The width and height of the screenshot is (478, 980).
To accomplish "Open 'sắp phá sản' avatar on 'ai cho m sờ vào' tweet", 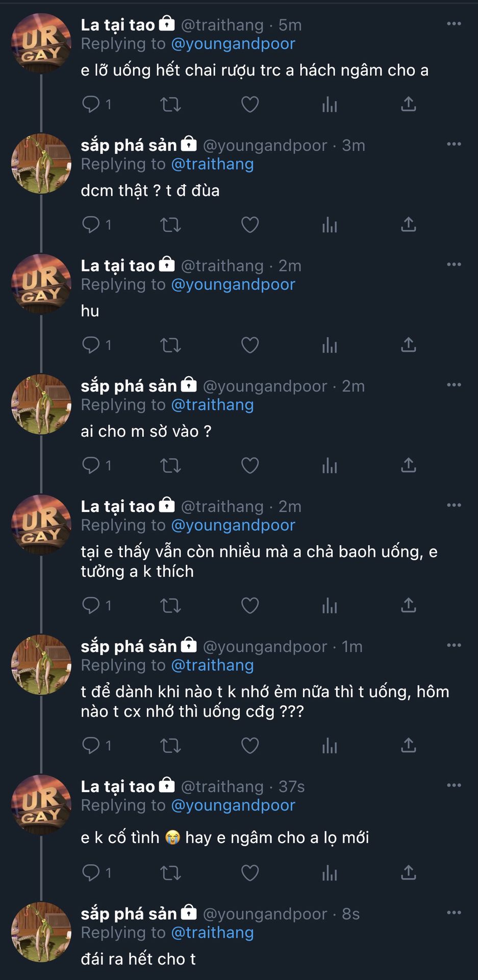I will (x=41, y=404).
